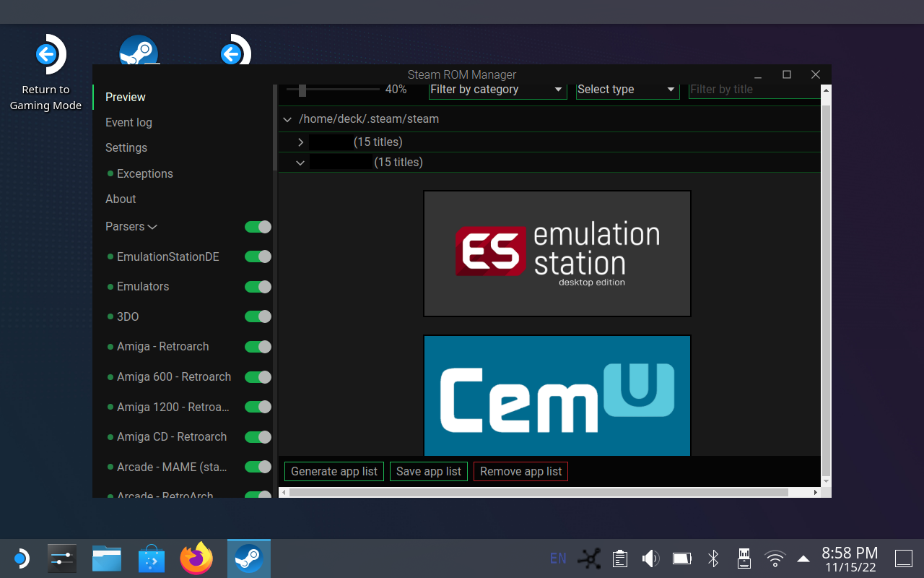Viewport: 924px width, 578px height.
Task: Expand the first collapsed list of 15 titles
Action: click(302, 142)
